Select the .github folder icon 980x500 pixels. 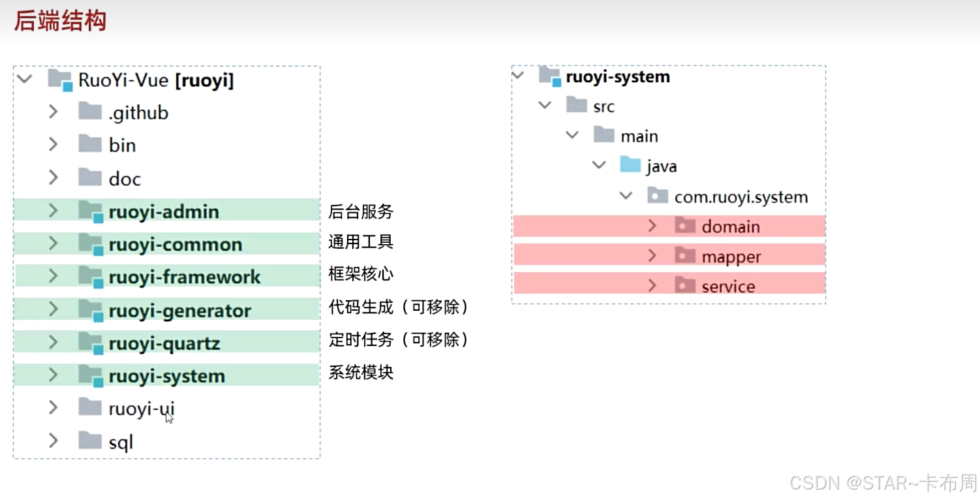click(90, 112)
